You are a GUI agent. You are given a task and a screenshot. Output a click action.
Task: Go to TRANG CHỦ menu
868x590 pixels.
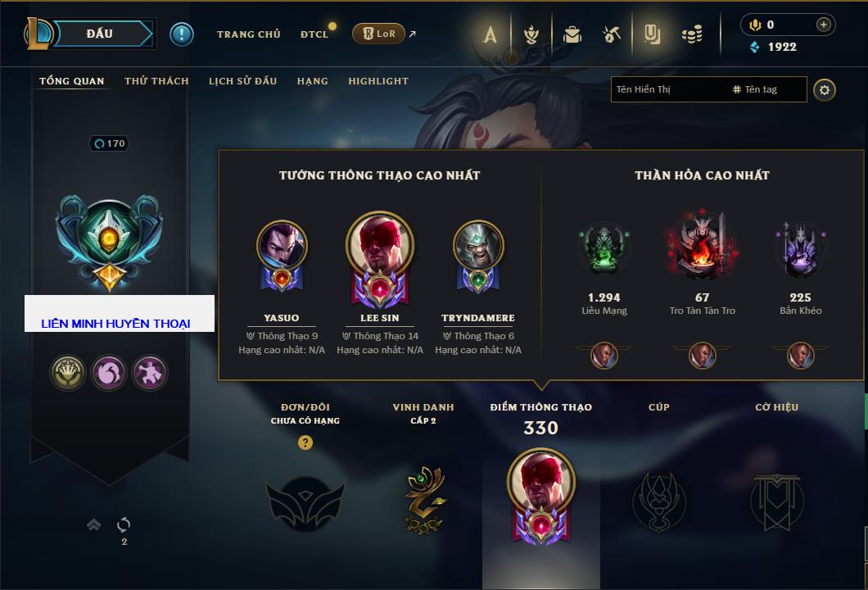249,34
